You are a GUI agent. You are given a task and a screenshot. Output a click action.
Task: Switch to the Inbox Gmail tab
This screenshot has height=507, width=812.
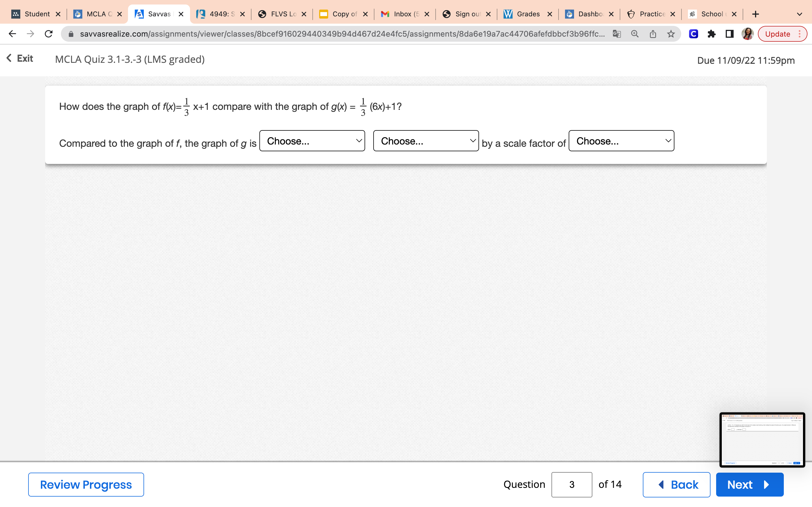(405, 14)
